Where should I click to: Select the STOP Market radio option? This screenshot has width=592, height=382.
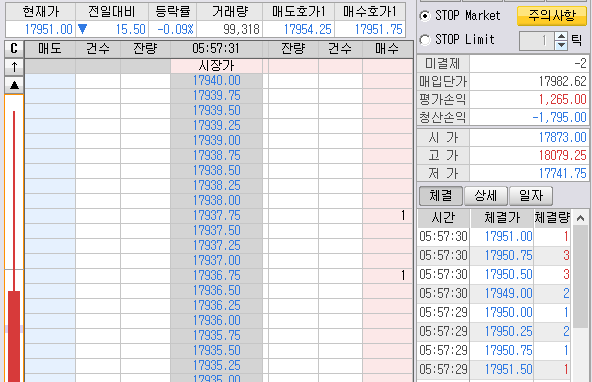pyautogui.click(x=425, y=16)
